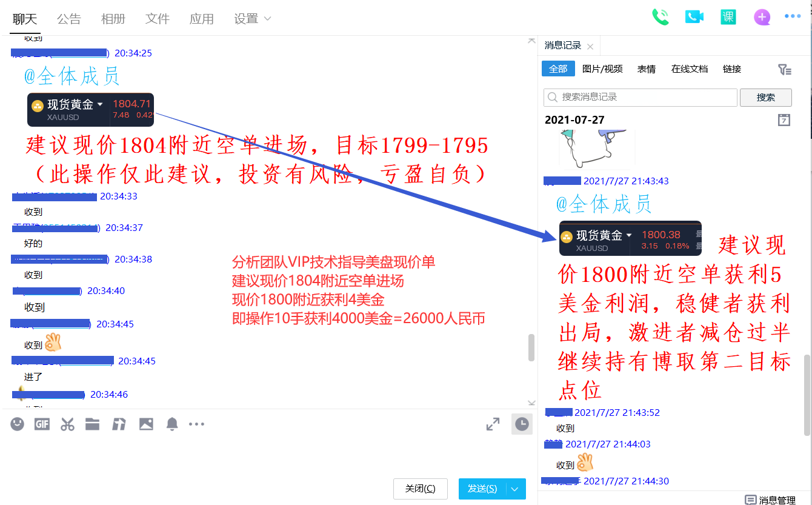
Task: Show more input toolbar options
Action: [196, 424]
